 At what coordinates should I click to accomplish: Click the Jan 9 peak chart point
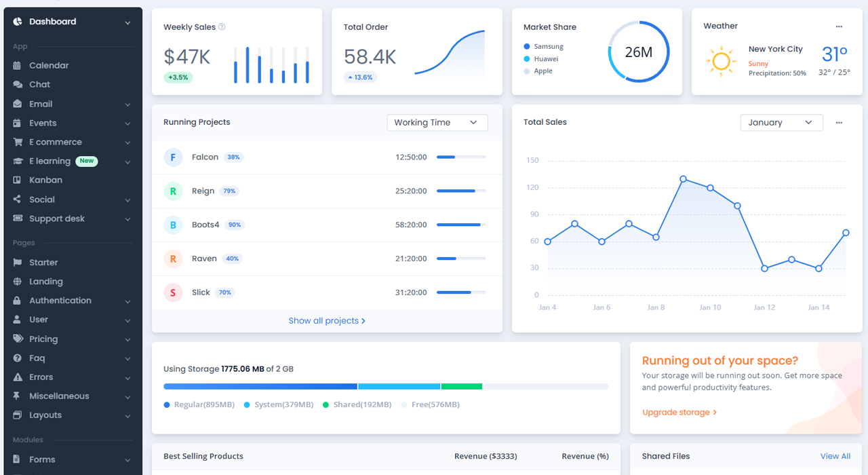coord(683,179)
